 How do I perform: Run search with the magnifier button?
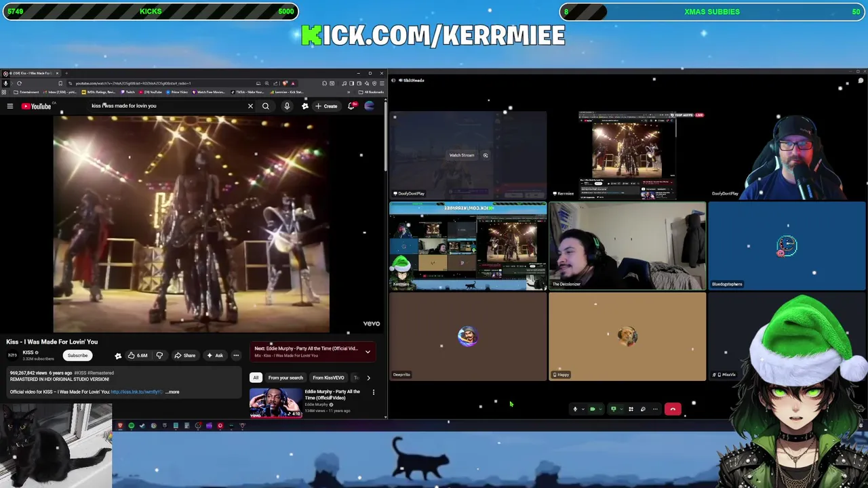(266, 106)
